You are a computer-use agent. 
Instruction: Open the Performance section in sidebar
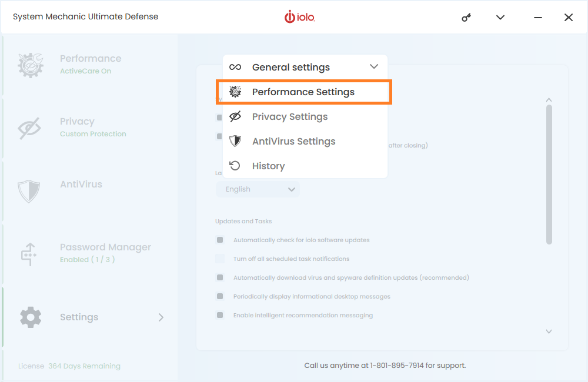(x=90, y=65)
